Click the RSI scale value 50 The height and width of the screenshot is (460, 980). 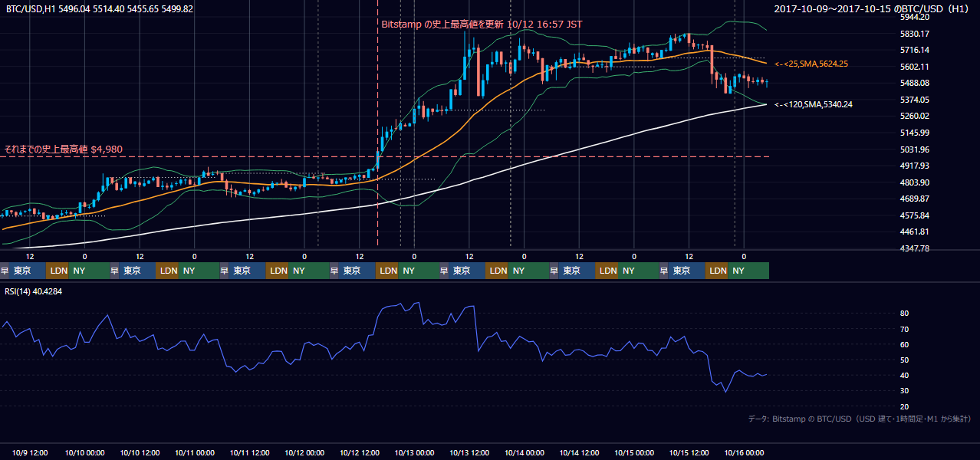tap(905, 360)
